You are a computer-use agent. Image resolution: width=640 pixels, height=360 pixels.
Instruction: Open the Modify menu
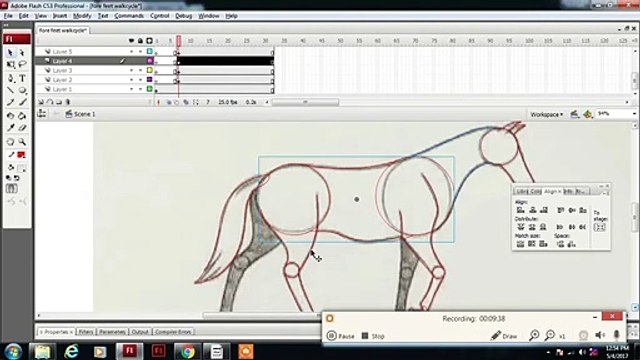tap(82, 16)
